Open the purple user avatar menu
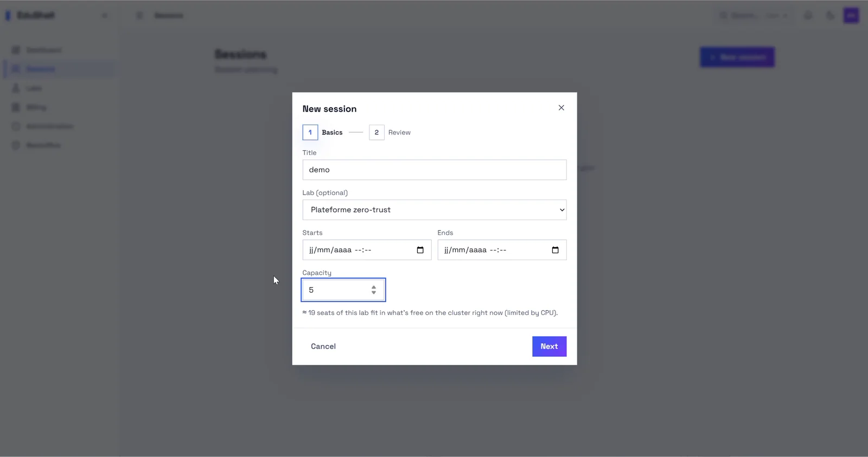The image size is (868, 457). [x=851, y=15]
